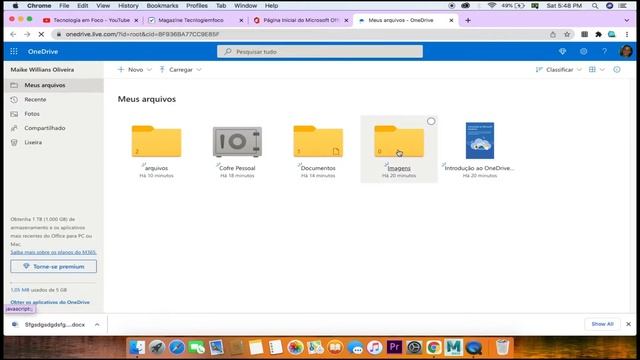Change the view layout dropdown
The image size is (640, 360).
(596, 70)
